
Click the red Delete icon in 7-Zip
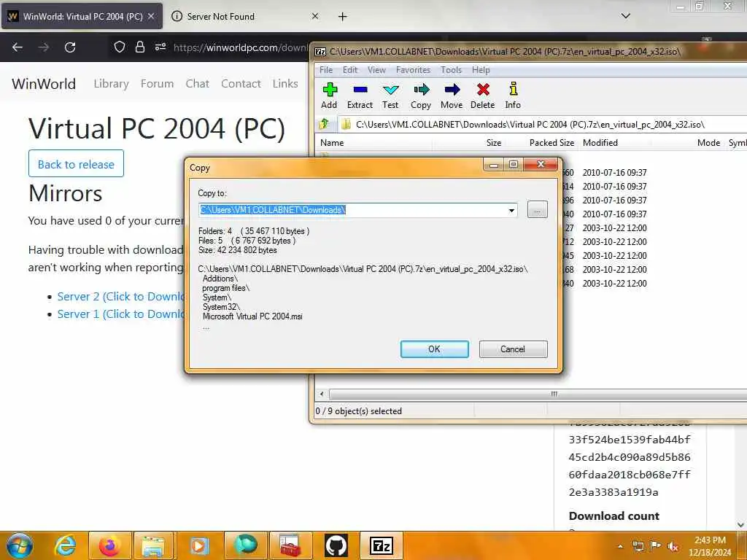[x=483, y=90]
